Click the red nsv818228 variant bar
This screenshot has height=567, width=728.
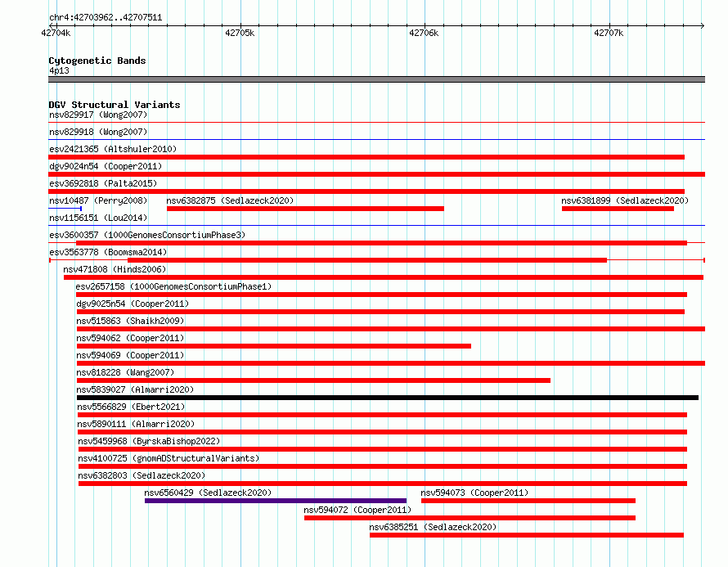314,380
